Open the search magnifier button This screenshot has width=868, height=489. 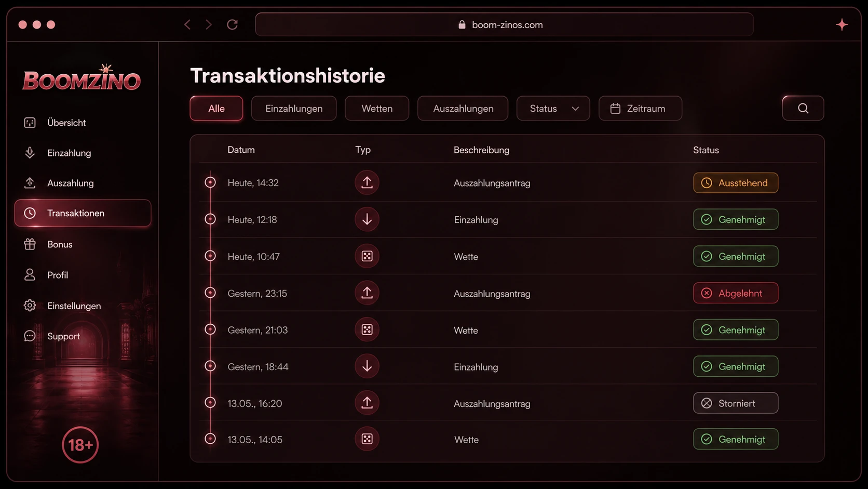pyautogui.click(x=803, y=108)
